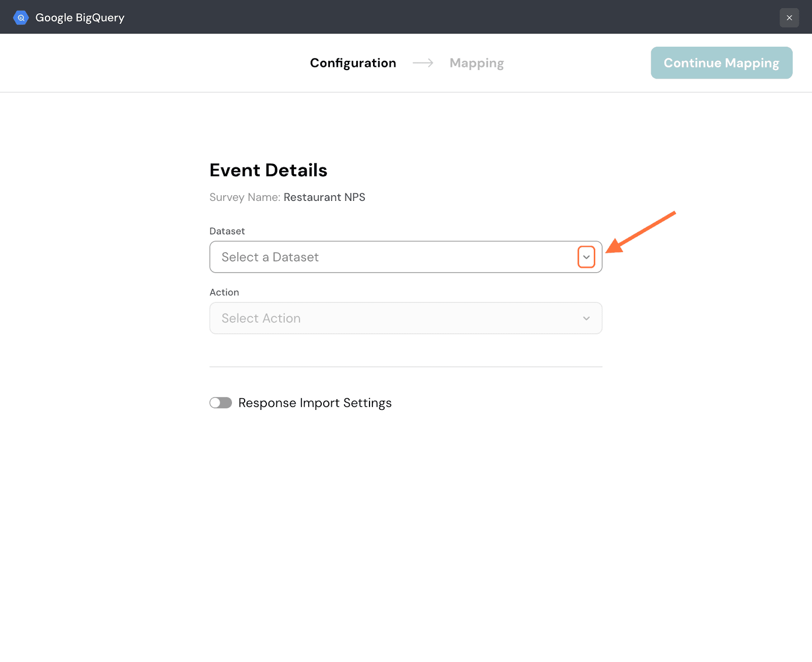Image resolution: width=812 pixels, height=662 pixels.
Task: Select the Restaurant NPS survey name text
Action: [x=324, y=197]
